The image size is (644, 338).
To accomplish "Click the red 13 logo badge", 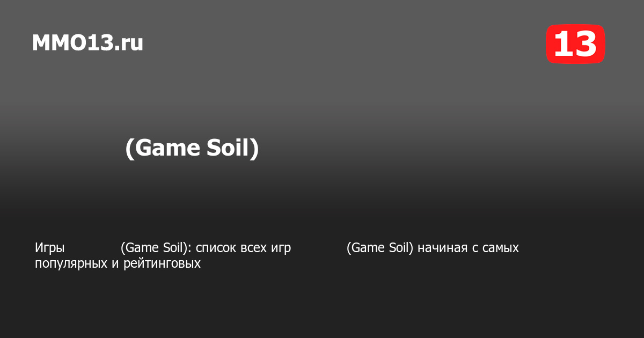I will [575, 44].
